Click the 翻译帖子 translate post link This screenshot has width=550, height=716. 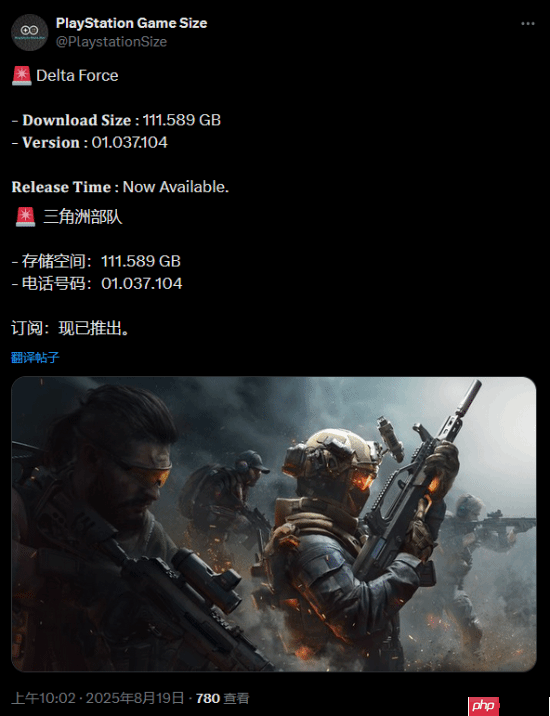coord(35,357)
